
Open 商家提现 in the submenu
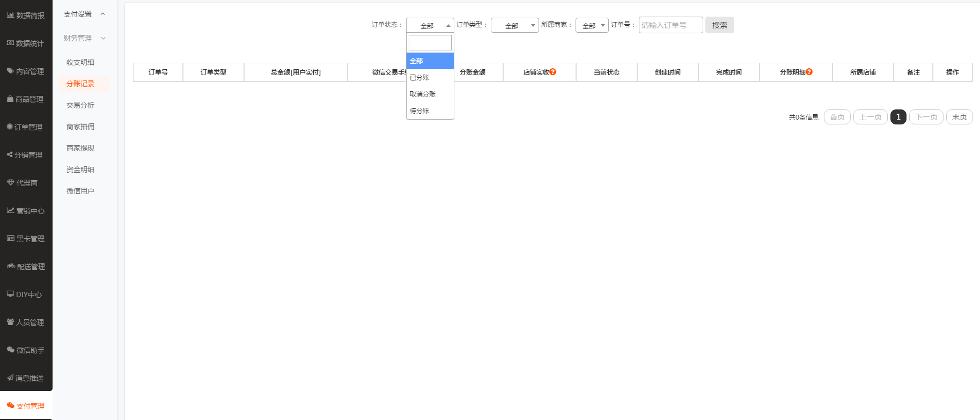[x=80, y=148]
